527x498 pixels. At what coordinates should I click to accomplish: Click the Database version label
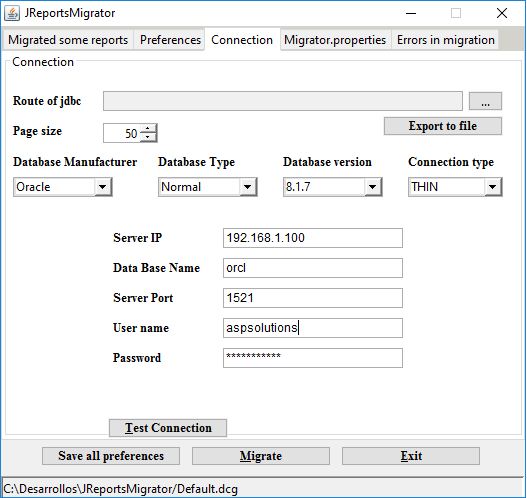tap(327, 162)
